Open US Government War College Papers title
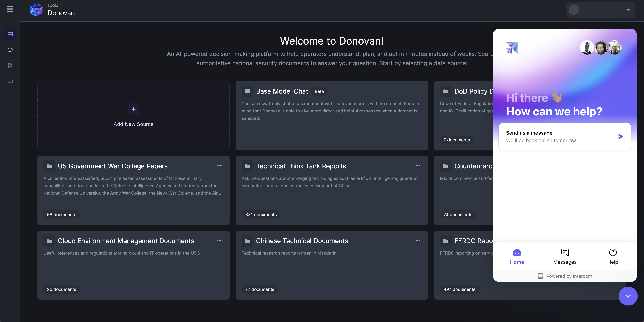 pos(113,166)
